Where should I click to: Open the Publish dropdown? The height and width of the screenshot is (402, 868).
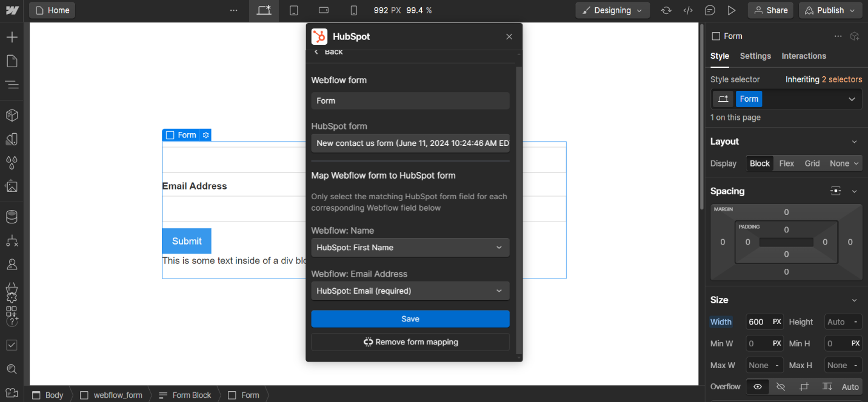pyautogui.click(x=830, y=10)
